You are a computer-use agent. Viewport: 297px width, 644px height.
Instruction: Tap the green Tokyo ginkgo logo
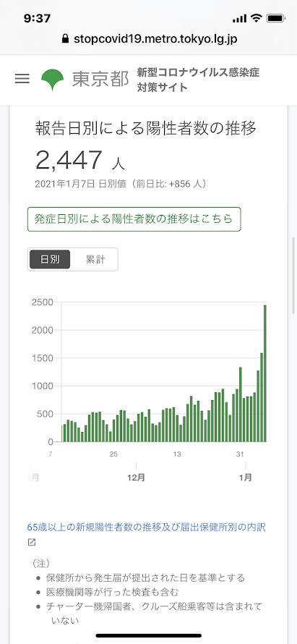[53, 80]
